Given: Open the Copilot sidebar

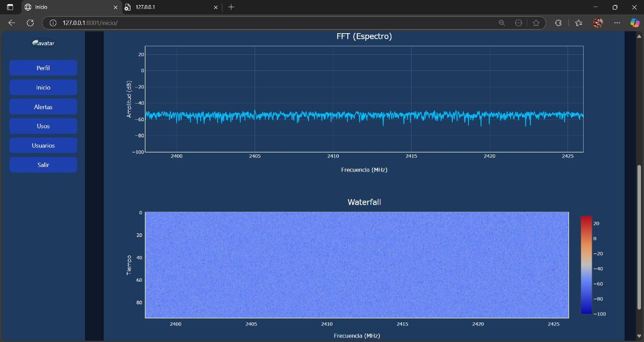Looking at the screenshot, I should pos(635,23).
